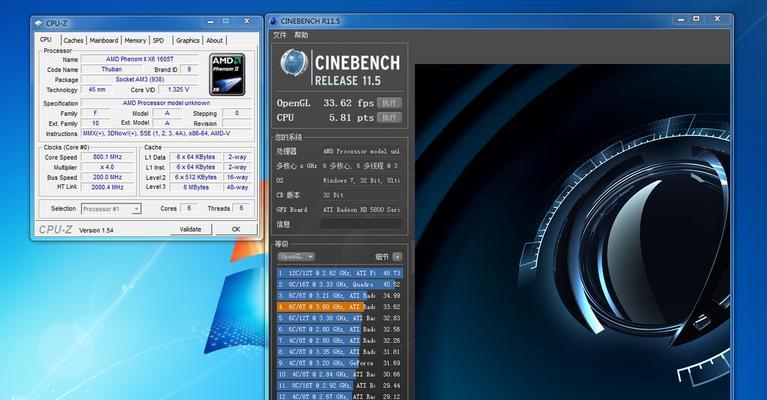Click the 1.325 V Core VID value
Viewport: 767px width, 400px height.
coord(178,89)
